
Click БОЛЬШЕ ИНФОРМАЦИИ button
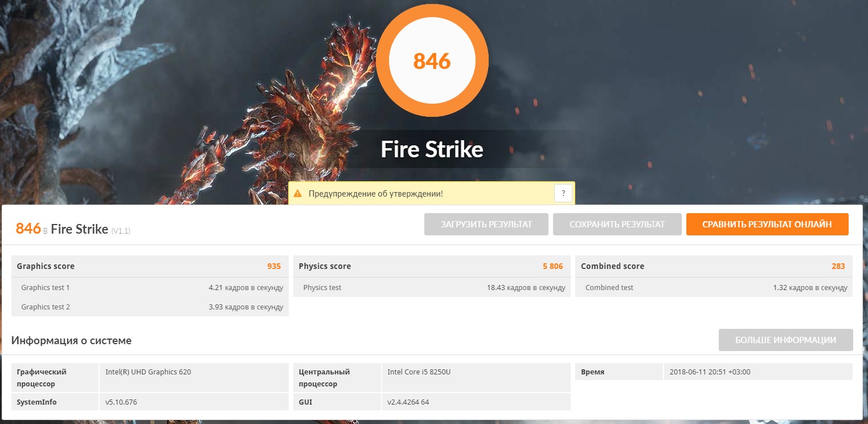pos(786,340)
